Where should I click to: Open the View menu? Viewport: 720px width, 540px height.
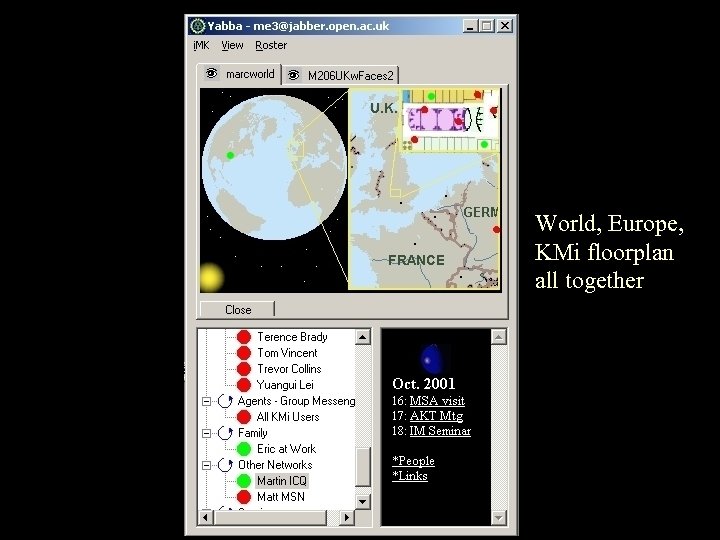pyautogui.click(x=232, y=45)
